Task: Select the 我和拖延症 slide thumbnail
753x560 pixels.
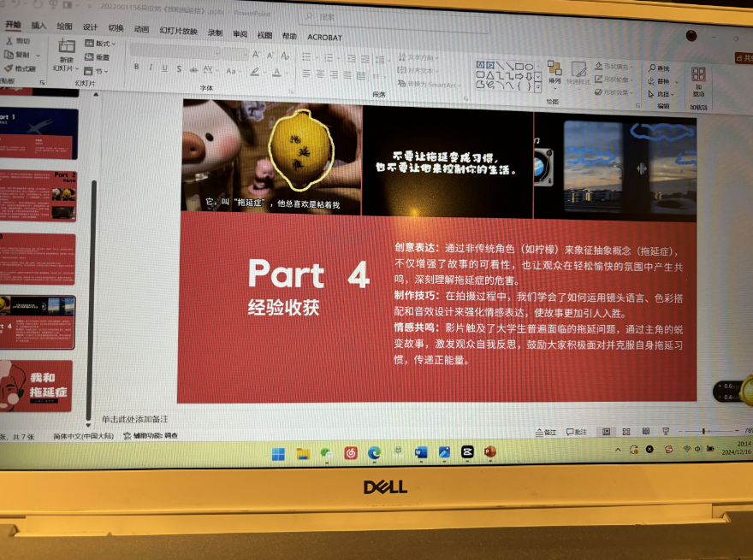Action: pos(39,386)
